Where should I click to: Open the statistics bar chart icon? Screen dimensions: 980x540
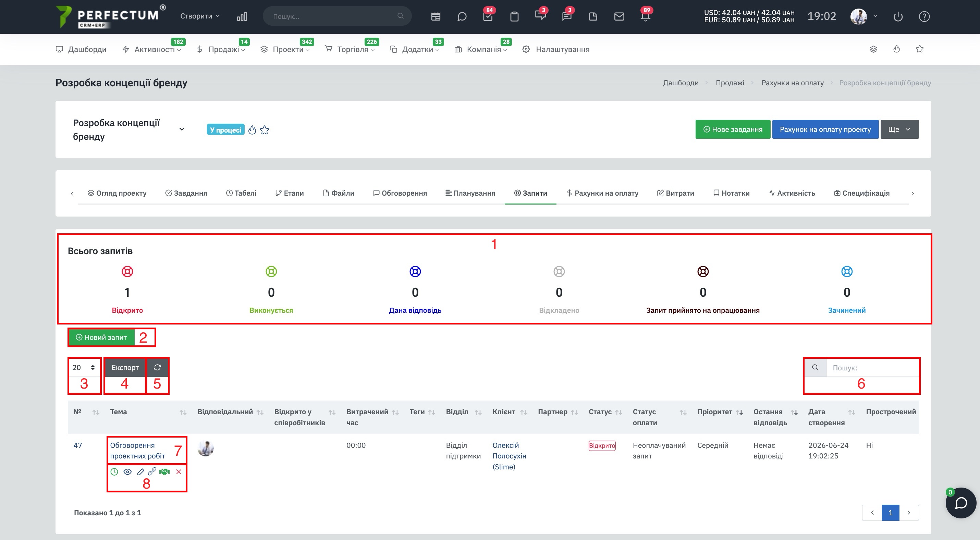[242, 16]
